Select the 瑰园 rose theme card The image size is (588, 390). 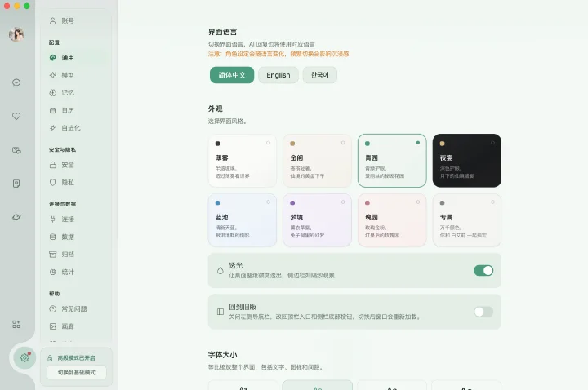(392, 220)
